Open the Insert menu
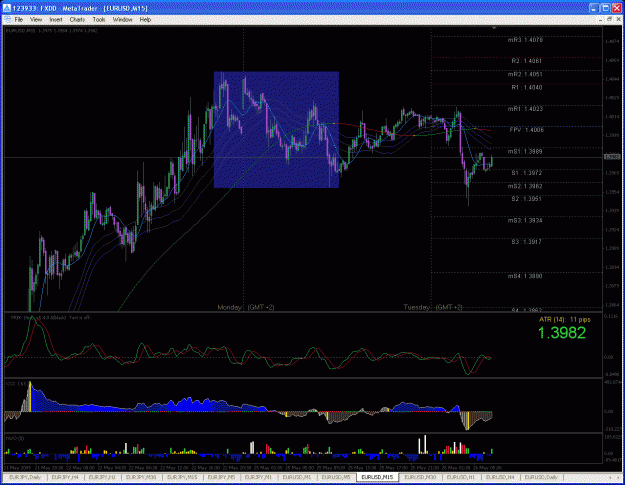This screenshot has height=485, width=625. (x=56, y=20)
